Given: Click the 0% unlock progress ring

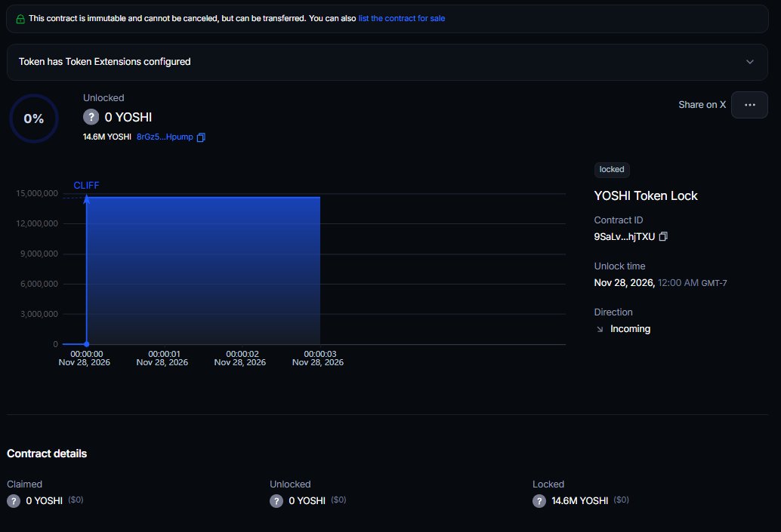Looking at the screenshot, I should [x=34, y=118].
